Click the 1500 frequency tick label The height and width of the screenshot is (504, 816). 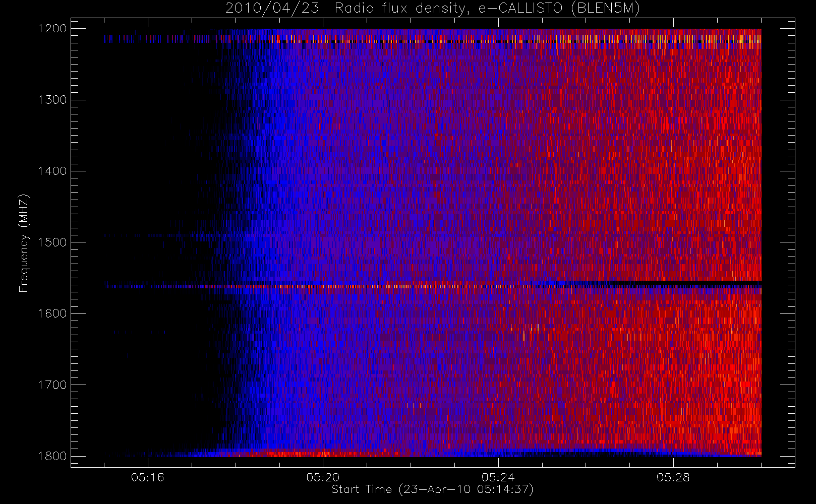(x=53, y=242)
